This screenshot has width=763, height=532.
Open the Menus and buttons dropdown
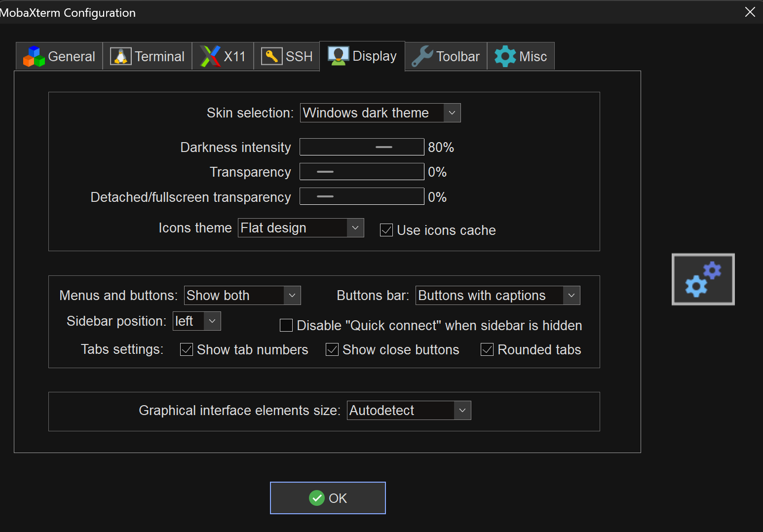[x=242, y=296]
